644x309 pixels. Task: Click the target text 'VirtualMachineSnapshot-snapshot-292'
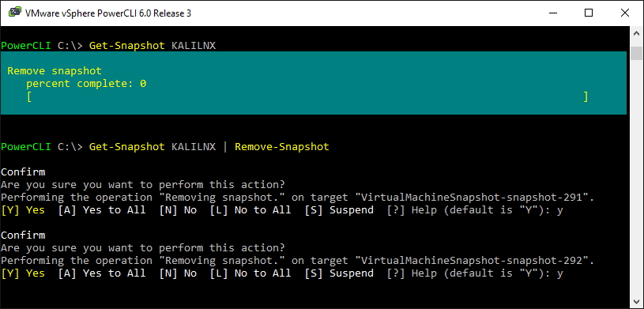click(472, 261)
